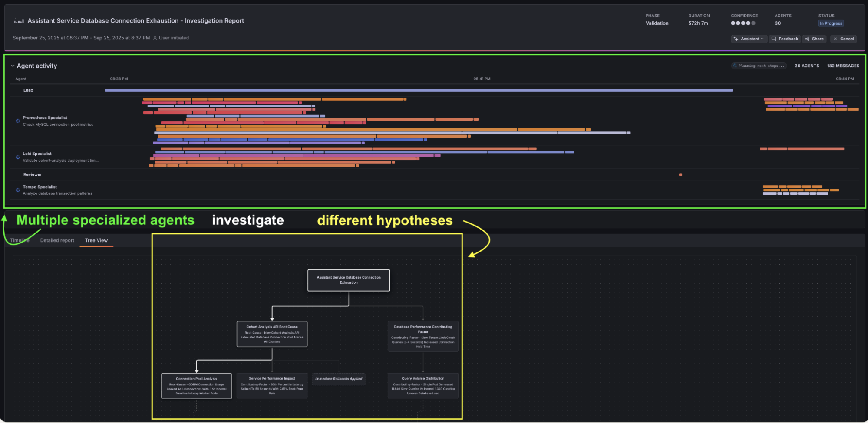Image resolution: width=868 pixels, height=423 pixels.
Task: Expand the Cohort Analysis API Root Cause node
Action: [x=272, y=334]
